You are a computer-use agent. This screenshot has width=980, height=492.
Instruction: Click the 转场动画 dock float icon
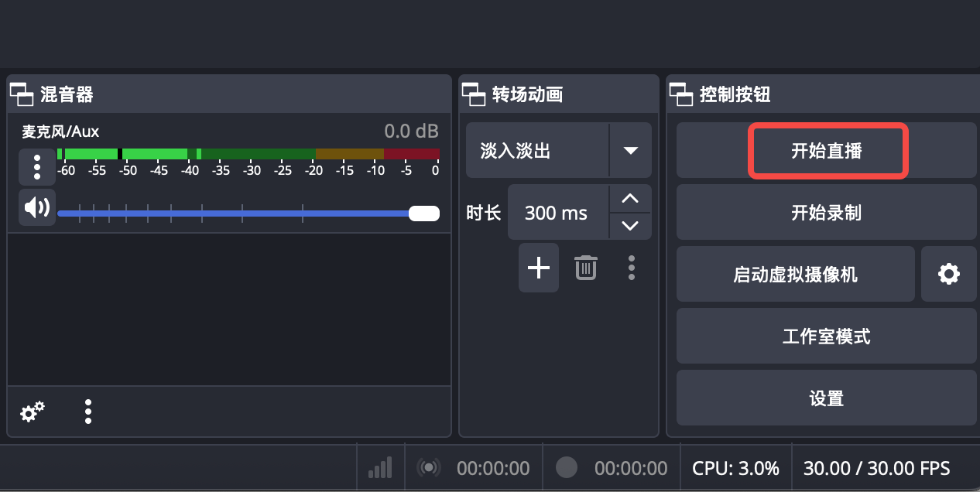tap(475, 94)
